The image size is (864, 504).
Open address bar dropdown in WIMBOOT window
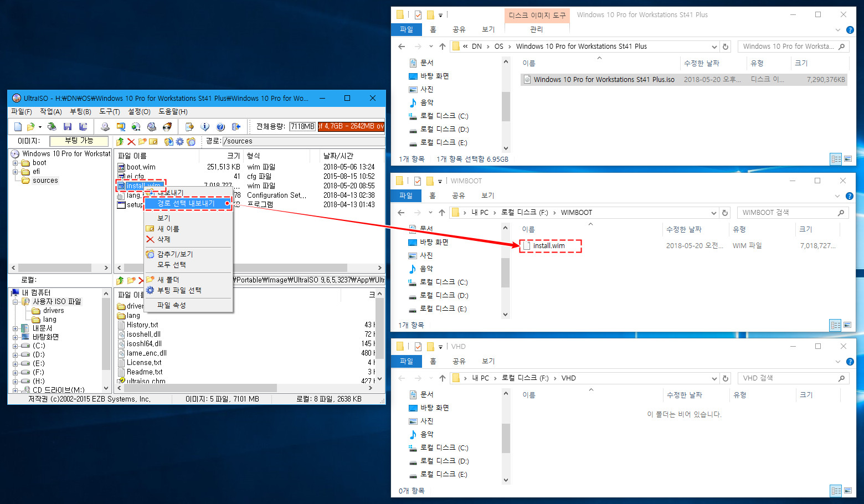click(713, 213)
